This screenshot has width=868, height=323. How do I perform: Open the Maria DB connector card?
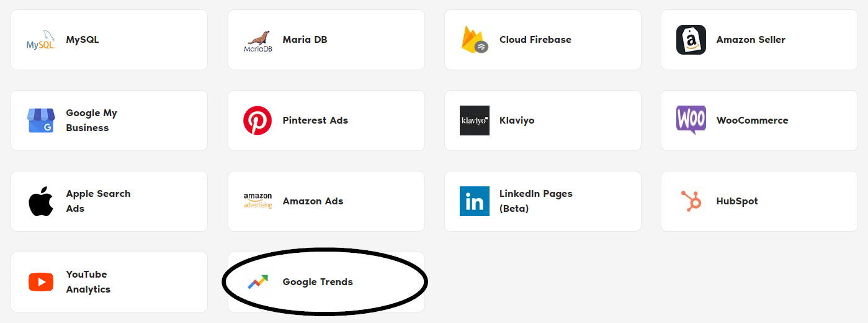[326, 40]
